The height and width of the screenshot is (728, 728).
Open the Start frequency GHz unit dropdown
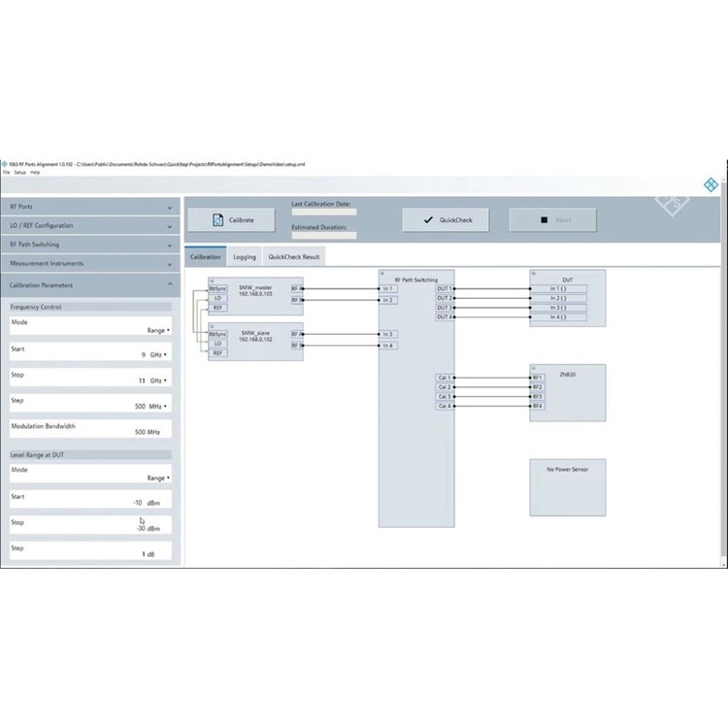tap(158, 354)
